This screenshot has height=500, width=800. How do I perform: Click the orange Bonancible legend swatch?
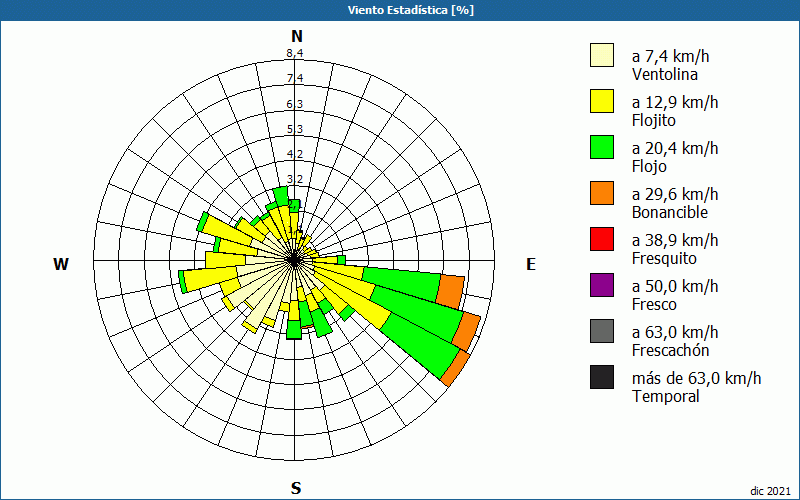602,193
